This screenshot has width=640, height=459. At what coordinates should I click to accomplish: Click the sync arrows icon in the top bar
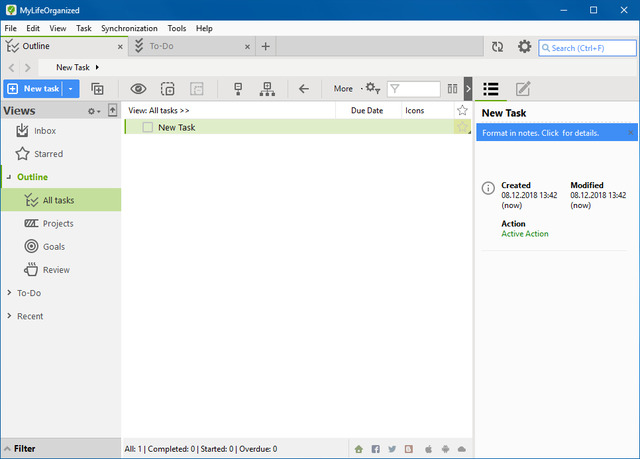497,47
